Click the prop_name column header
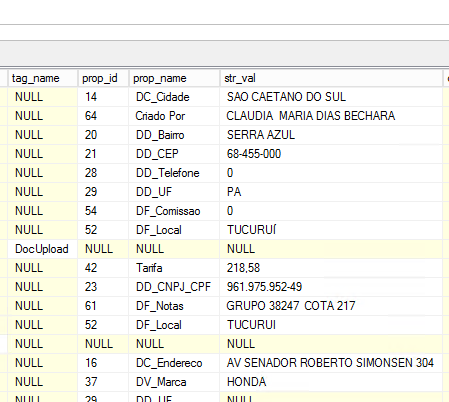Screen dimensions: 449x402 (174, 78)
